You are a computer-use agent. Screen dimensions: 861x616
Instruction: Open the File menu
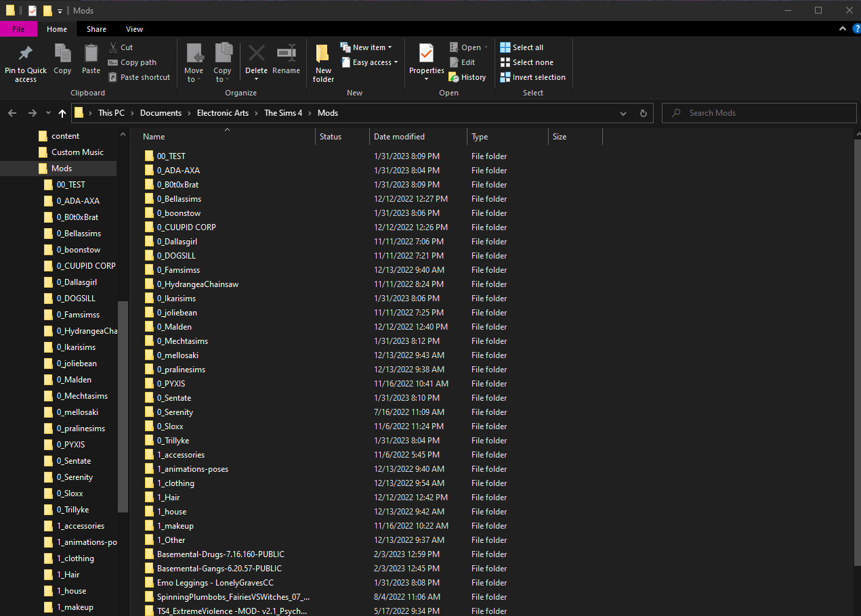18,29
